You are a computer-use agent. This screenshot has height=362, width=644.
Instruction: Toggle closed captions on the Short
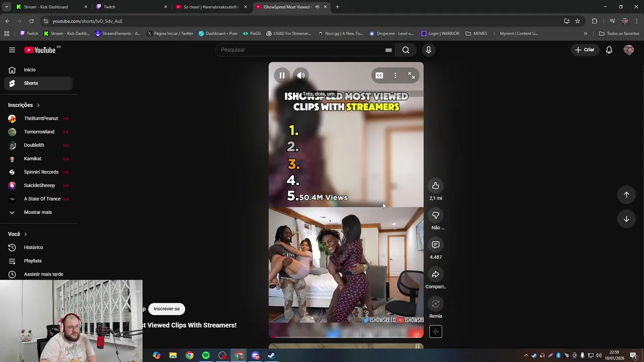click(379, 75)
